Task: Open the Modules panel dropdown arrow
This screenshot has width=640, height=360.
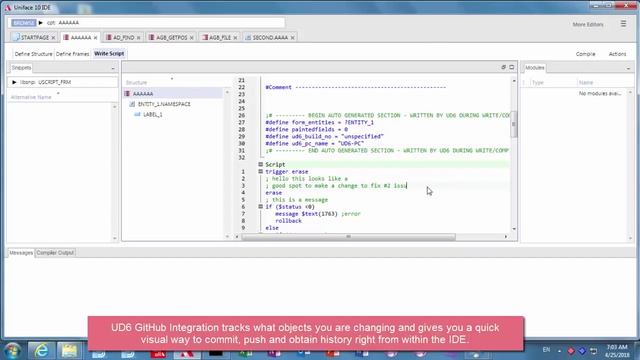Action: tap(628, 69)
